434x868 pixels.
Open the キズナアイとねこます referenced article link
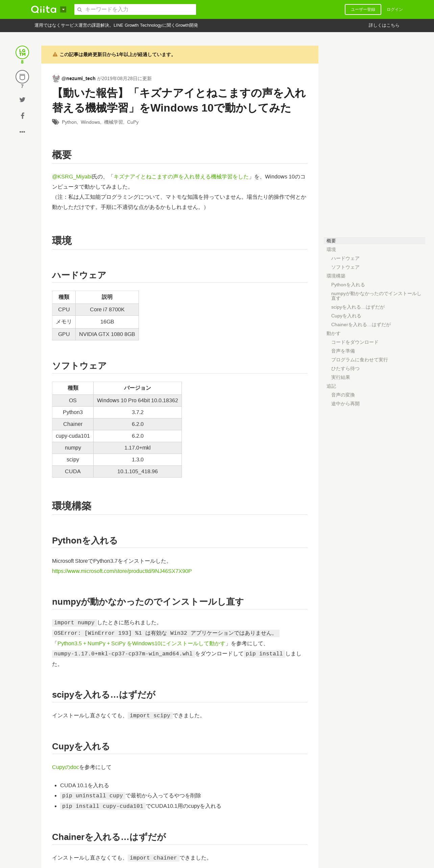point(181,176)
